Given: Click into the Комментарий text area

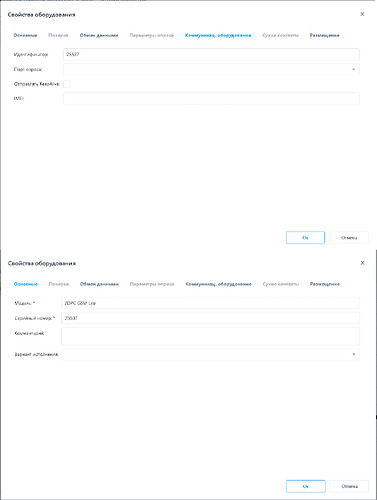Looking at the screenshot, I should click(x=210, y=336).
